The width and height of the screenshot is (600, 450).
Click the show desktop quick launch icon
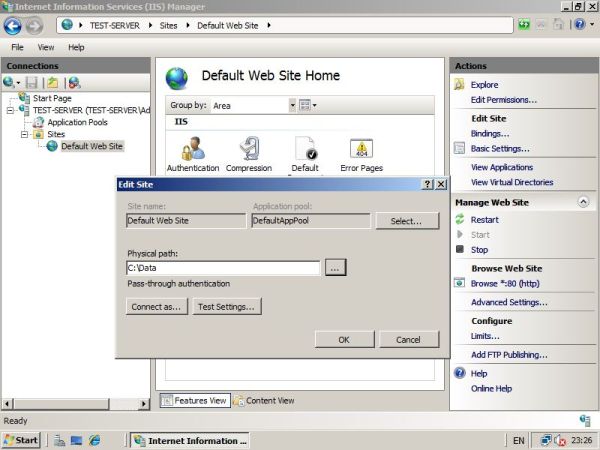click(x=76, y=440)
